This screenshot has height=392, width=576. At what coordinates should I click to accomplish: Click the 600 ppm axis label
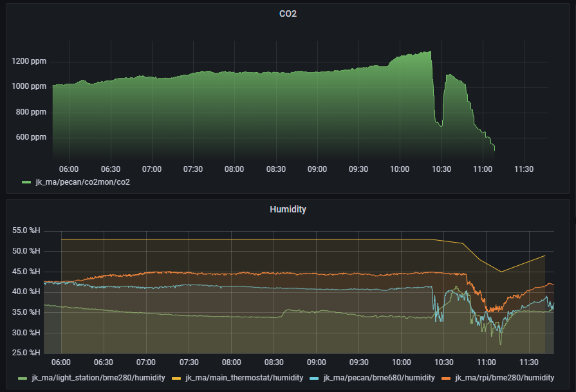(31, 136)
